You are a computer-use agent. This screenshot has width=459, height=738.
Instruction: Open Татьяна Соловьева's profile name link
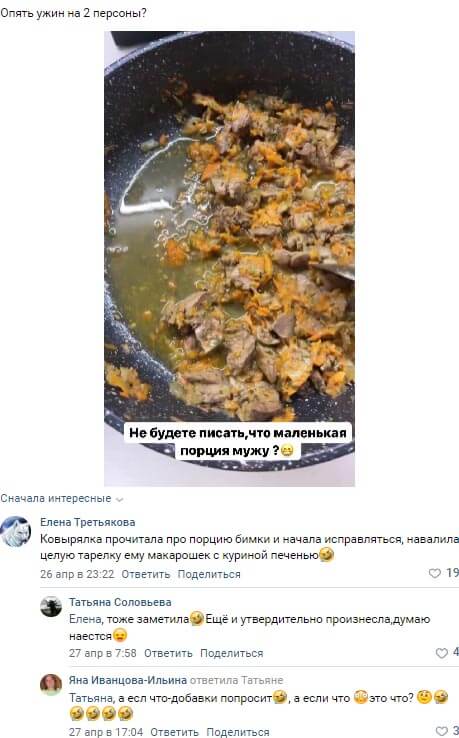tap(120, 602)
